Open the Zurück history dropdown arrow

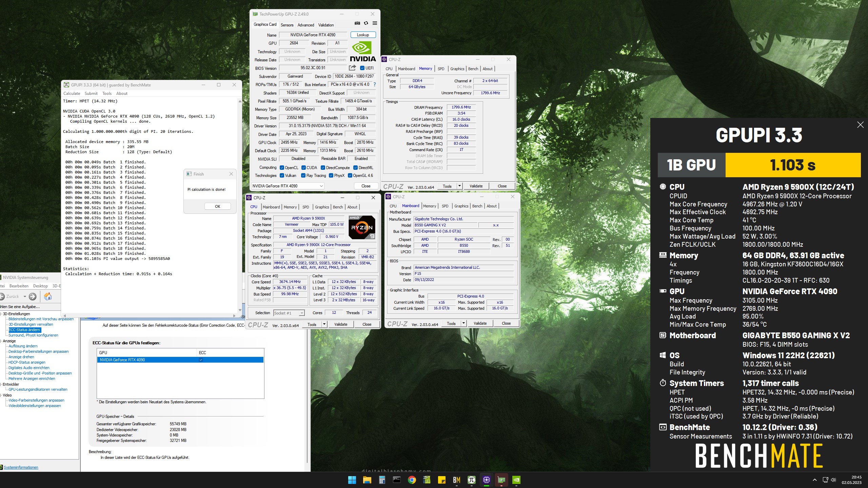point(25,297)
